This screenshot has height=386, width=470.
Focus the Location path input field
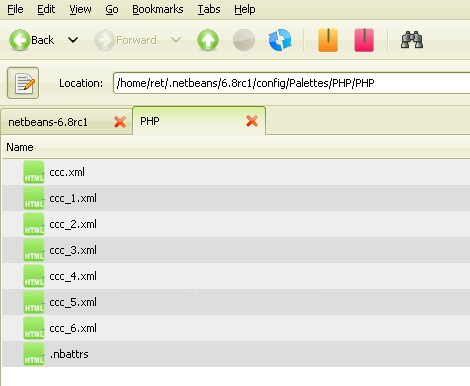[x=292, y=83]
